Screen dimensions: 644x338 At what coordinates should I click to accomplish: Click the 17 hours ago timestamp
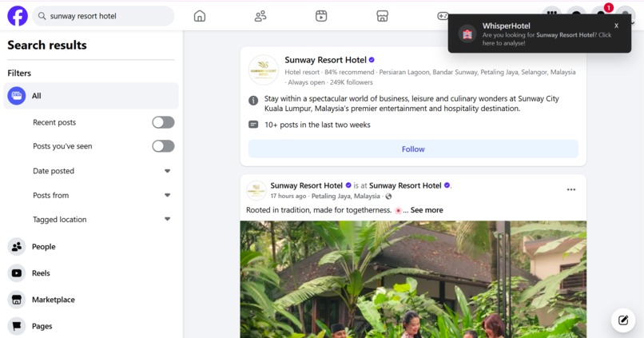click(288, 197)
